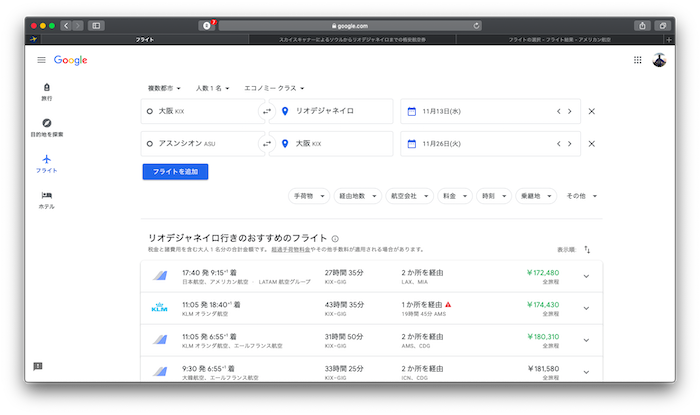The image size is (700, 415).
Task: Reload the page in address bar
Action: 476,25
